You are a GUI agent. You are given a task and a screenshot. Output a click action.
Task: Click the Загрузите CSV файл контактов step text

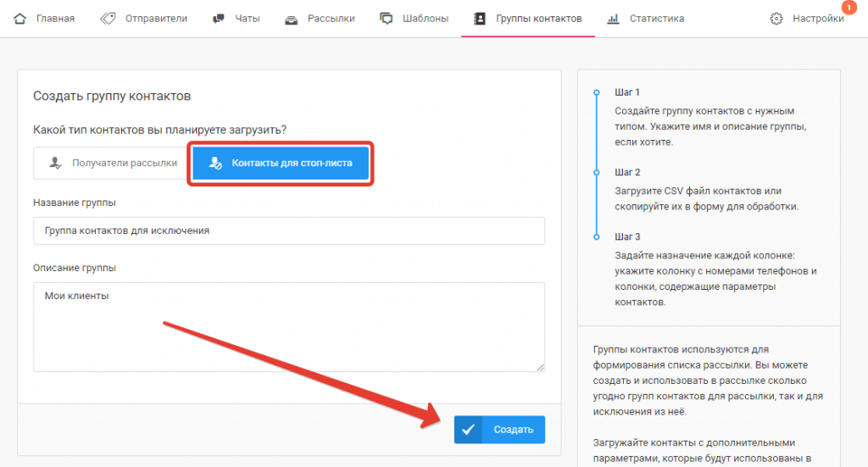[706, 198]
